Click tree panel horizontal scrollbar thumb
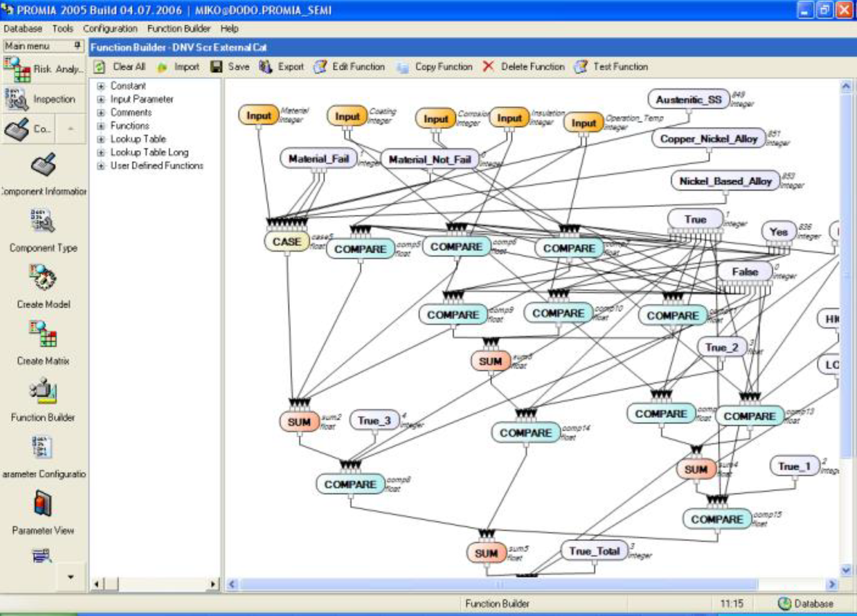The width and height of the screenshot is (857, 616). (x=112, y=584)
